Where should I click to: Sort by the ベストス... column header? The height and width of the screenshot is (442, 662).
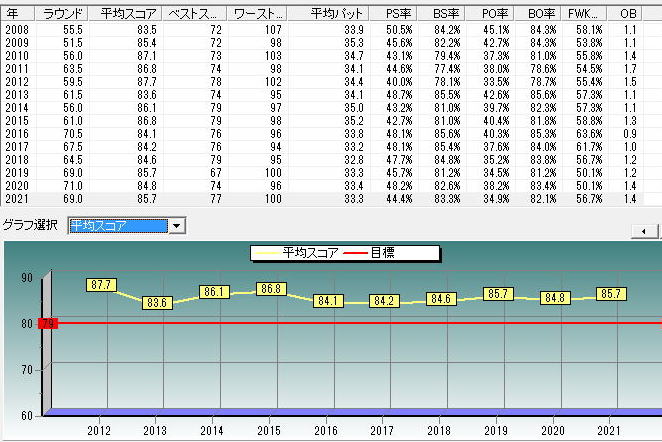pyautogui.click(x=195, y=14)
